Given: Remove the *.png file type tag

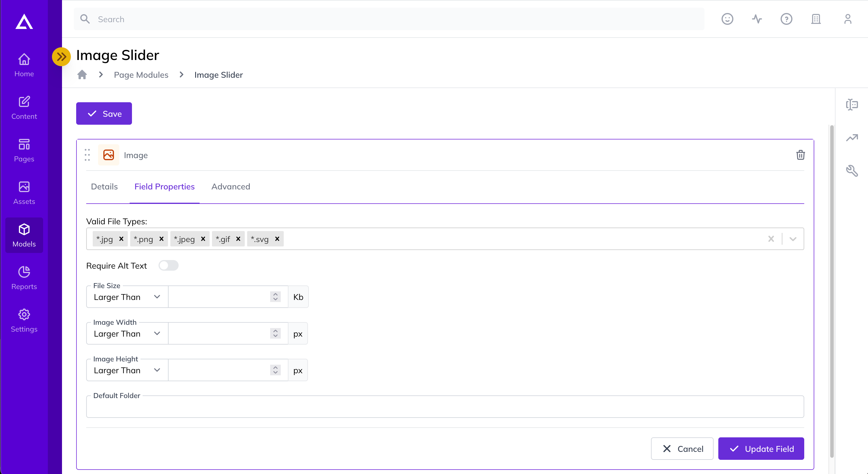Looking at the screenshot, I should pyautogui.click(x=161, y=239).
